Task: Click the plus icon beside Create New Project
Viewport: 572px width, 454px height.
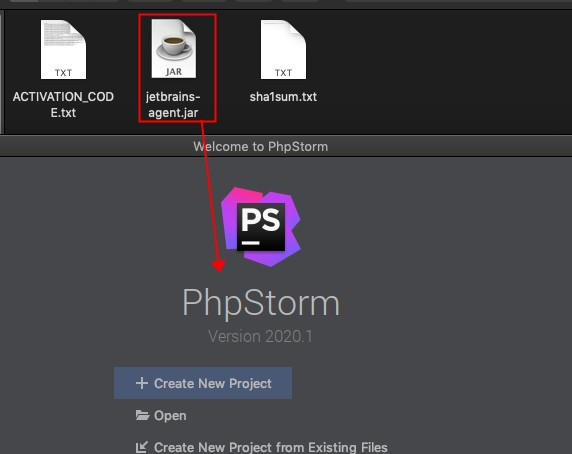Action: pos(142,383)
